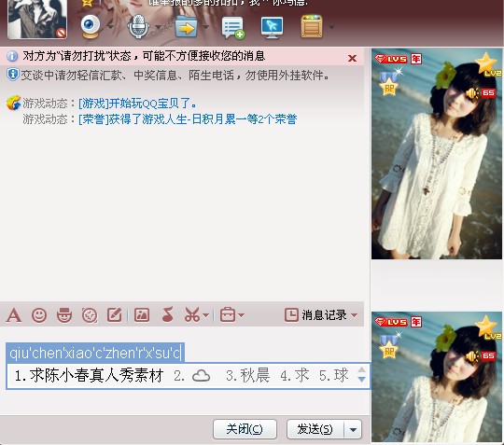Click the LV5 diamond badge on the upper photo
Viewport: 504px width, 445px height.
tap(391, 59)
